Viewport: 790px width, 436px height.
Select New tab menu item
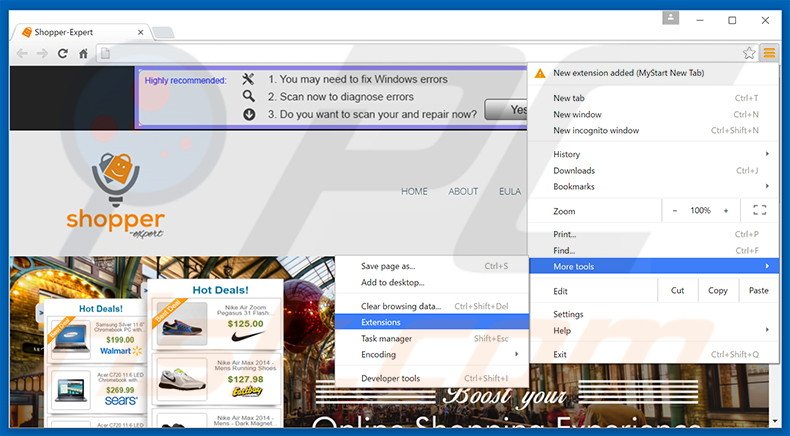tap(653, 98)
